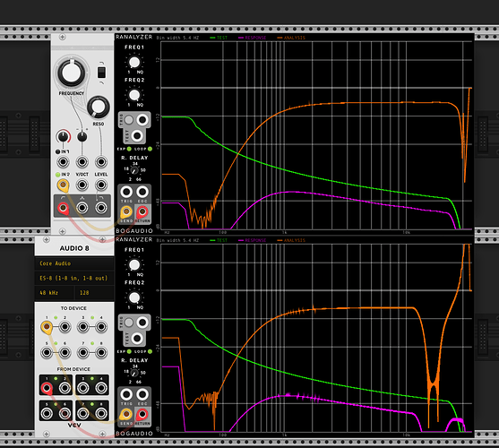The width and height of the screenshot is (499, 448).
Task: Flip the slope switch beside the FREQUENCY knob
Action: (x=101, y=73)
